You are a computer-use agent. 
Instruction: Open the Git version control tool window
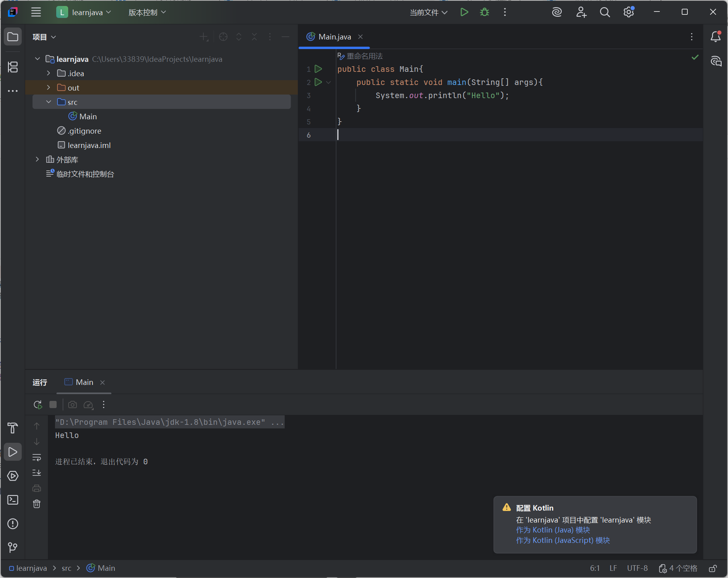(13, 547)
